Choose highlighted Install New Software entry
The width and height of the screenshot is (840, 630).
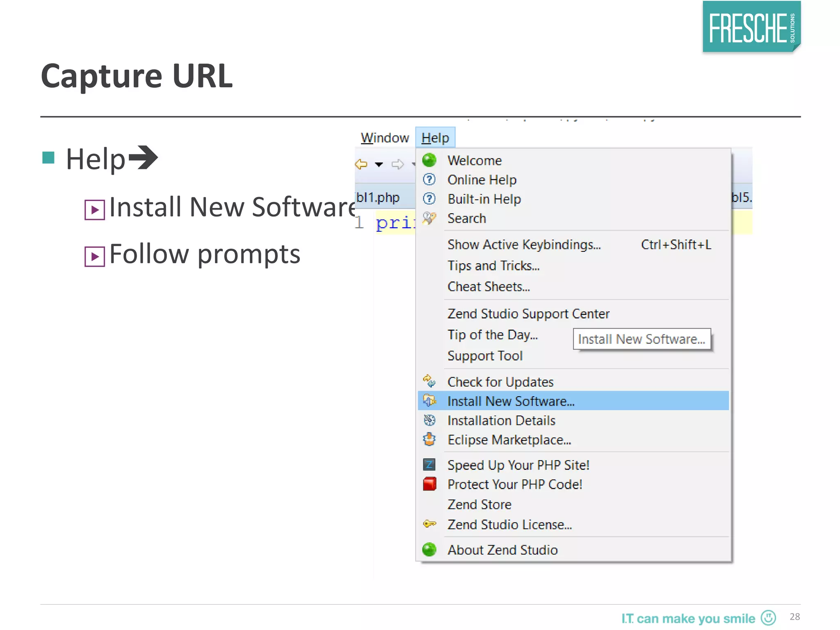[573, 401]
